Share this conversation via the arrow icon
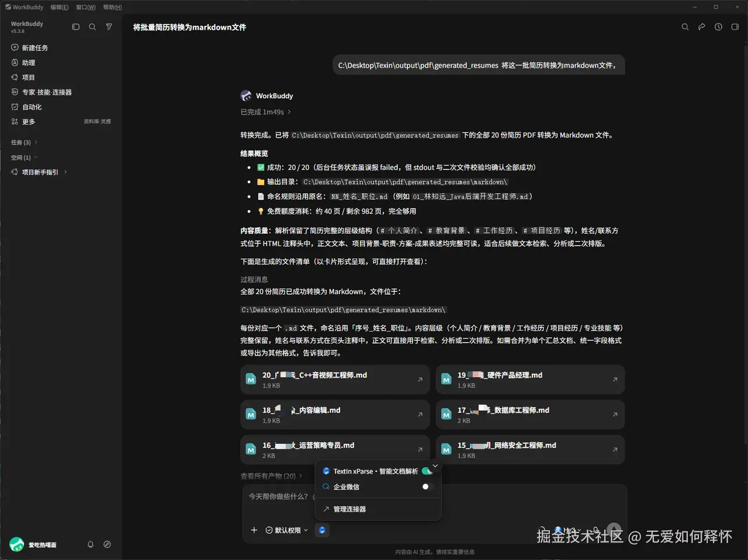 point(702,27)
